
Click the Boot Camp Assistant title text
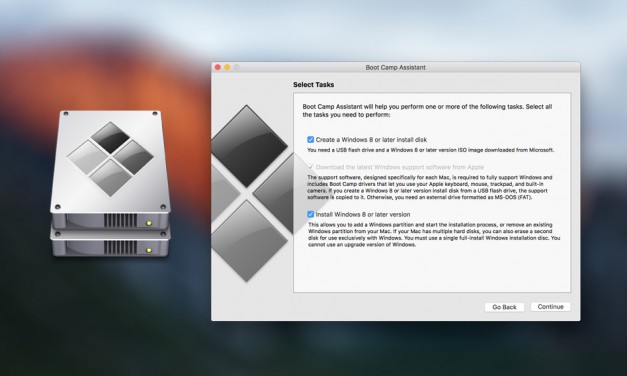coord(395,67)
